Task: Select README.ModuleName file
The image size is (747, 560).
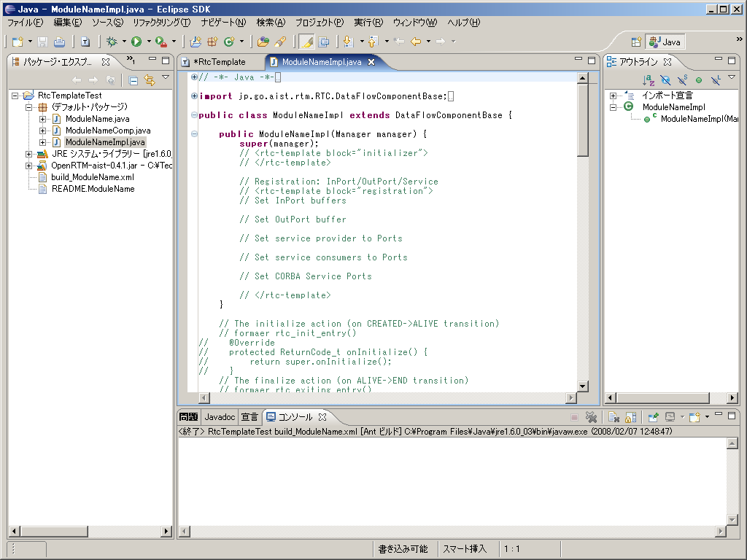Action: 93,189
